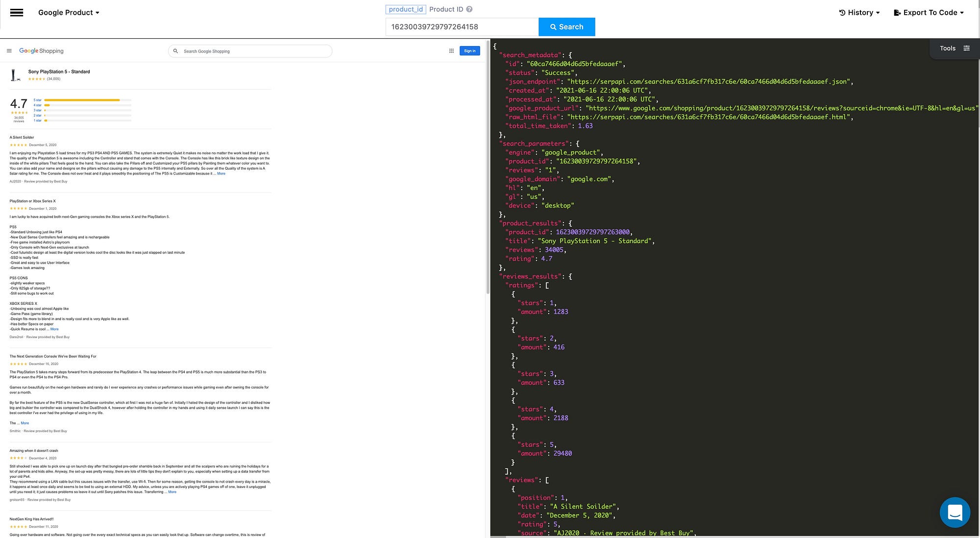
Task: Open Google Shopping sidebar hamburger menu
Action: 9,51
